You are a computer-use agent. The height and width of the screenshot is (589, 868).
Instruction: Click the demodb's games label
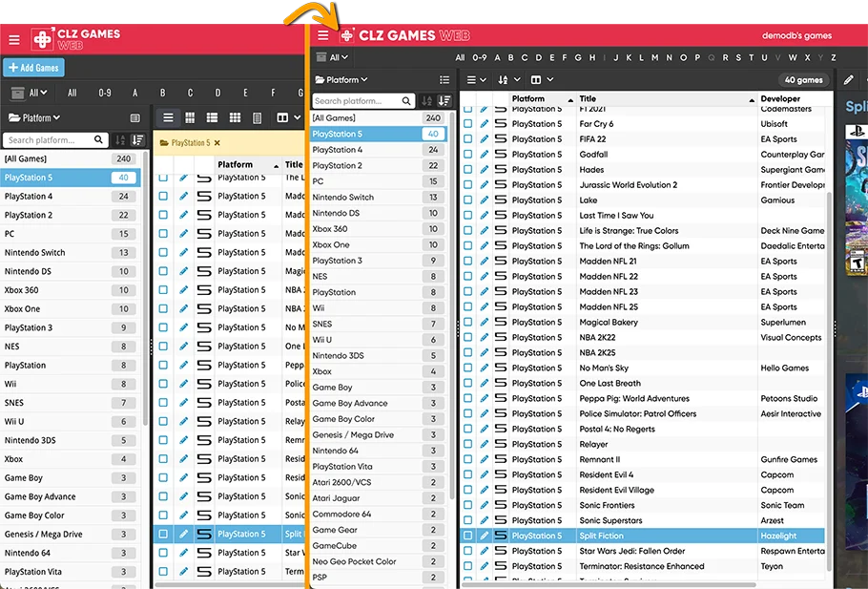pyautogui.click(x=796, y=35)
